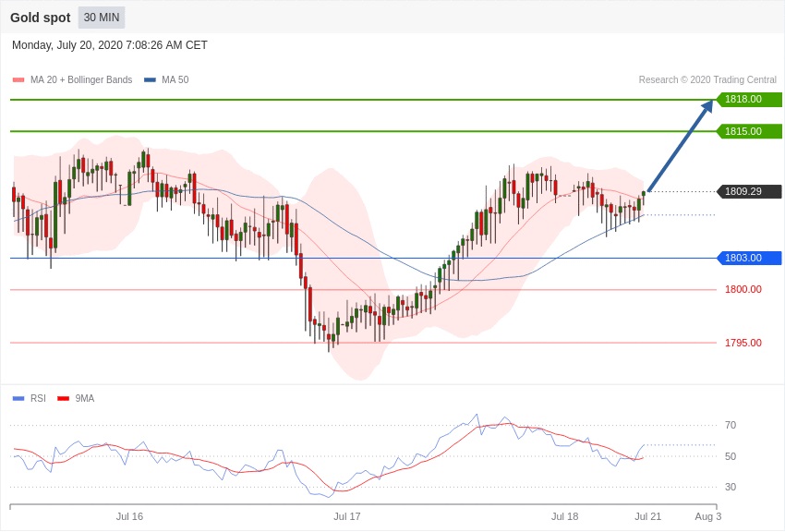Select the Jul 21 date on the time axis
This screenshot has height=532, width=785.
point(647,516)
